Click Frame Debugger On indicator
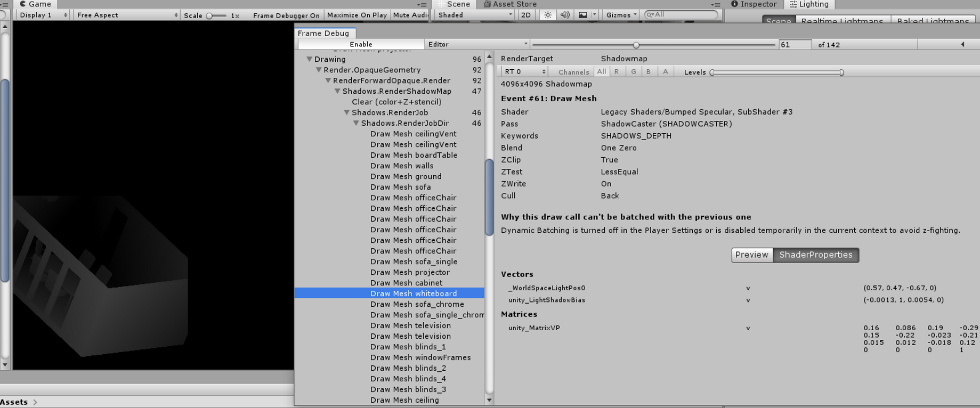The width and height of the screenshot is (980, 408). pos(286,15)
